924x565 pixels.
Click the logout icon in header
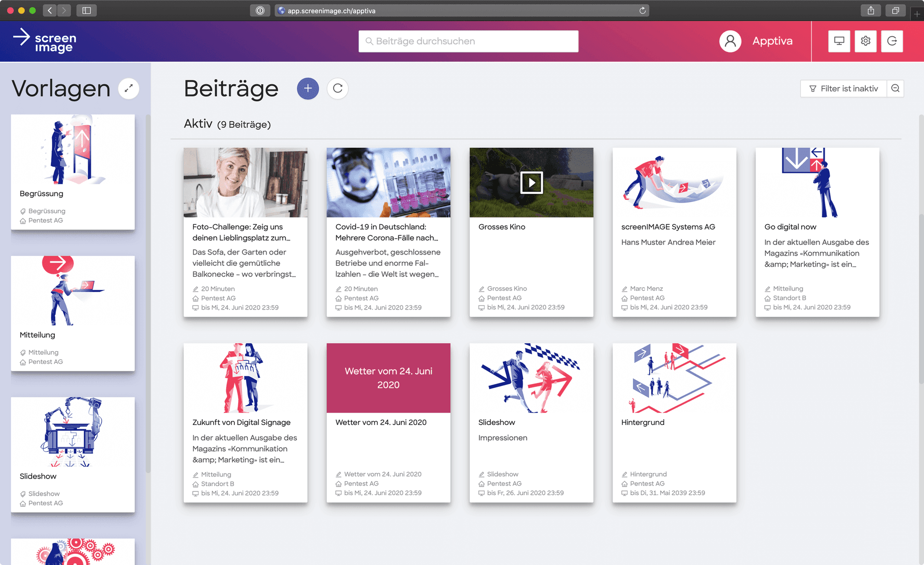tap(892, 41)
